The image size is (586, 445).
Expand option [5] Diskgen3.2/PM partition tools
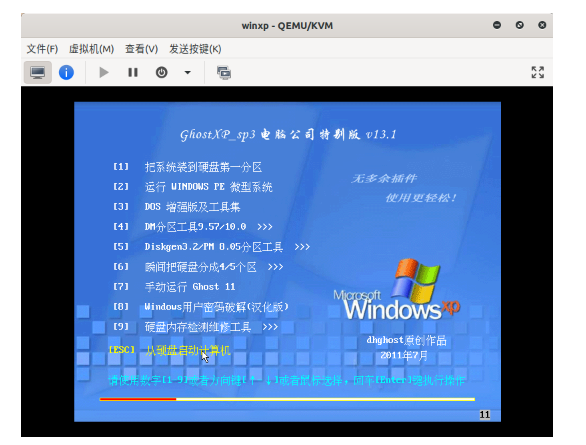[x=212, y=247]
